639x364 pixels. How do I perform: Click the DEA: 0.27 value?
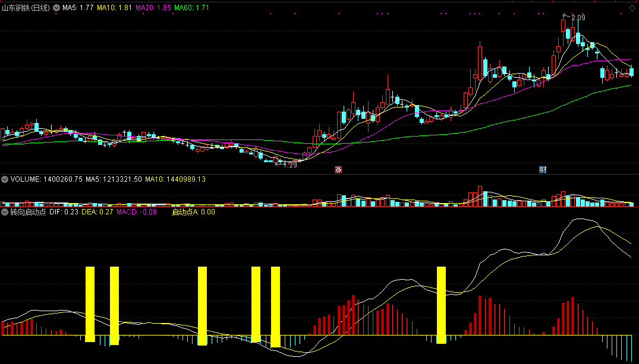pyautogui.click(x=97, y=212)
